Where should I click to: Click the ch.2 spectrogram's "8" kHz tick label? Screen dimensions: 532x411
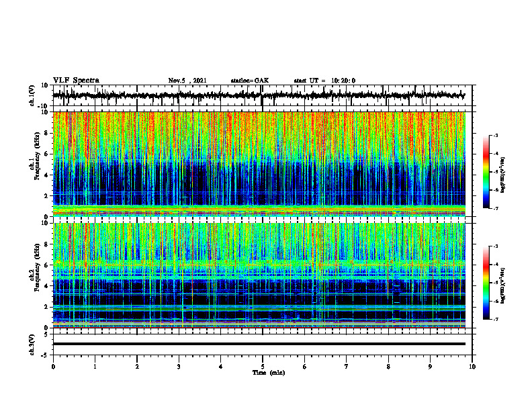pos(46,244)
